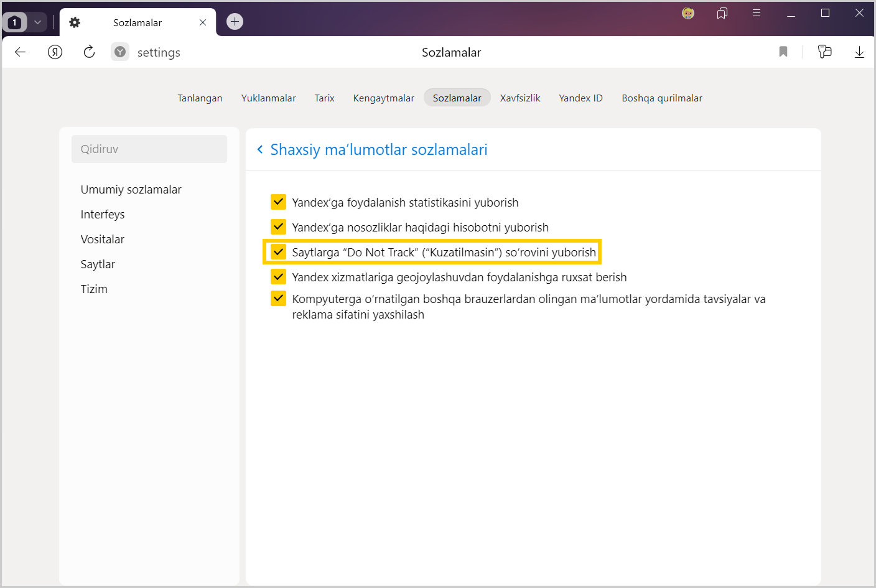The height and width of the screenshot is (588, 876).
Task: Expand the tab group dropdown arrow
Action: coord(37,22)
